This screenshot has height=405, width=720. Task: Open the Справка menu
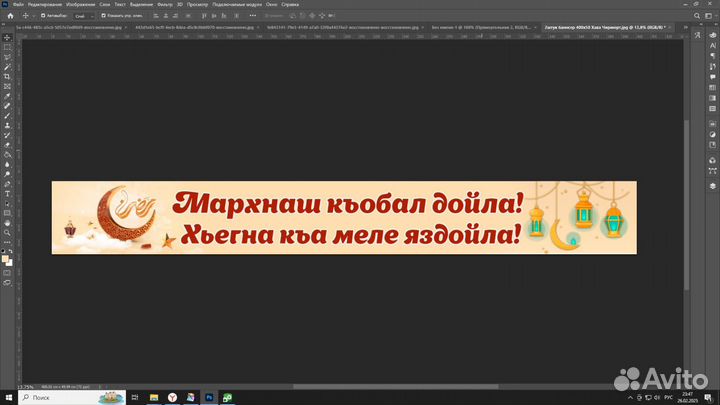290,5
